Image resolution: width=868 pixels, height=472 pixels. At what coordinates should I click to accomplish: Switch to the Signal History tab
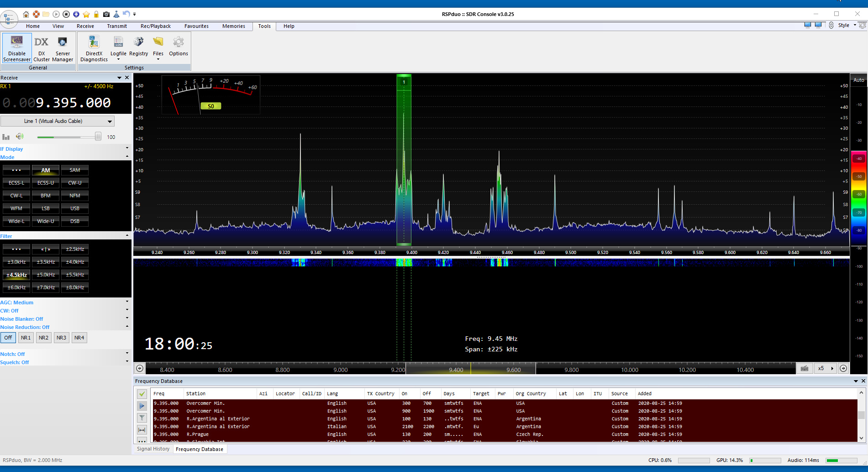(x=153, y=449)
